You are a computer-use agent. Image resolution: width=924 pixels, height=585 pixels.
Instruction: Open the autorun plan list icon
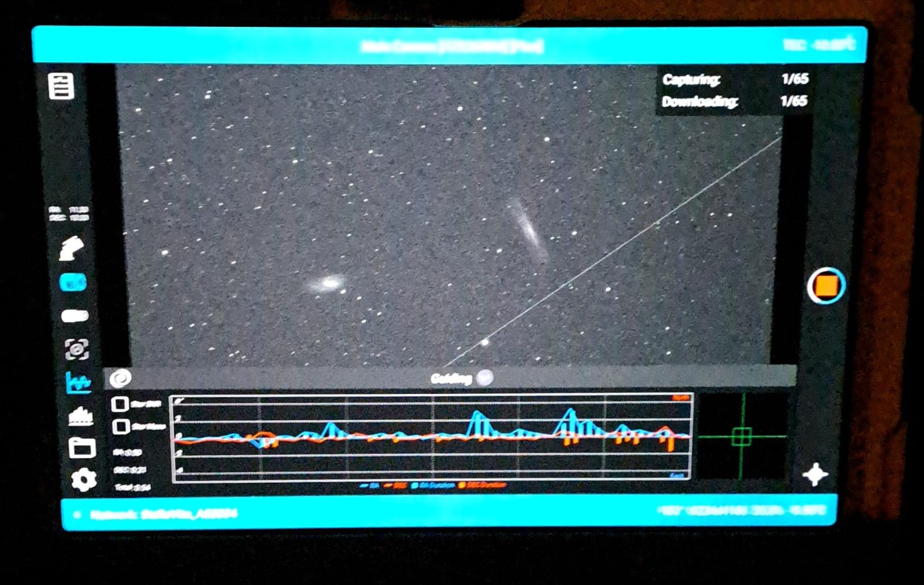coord(61,87)
